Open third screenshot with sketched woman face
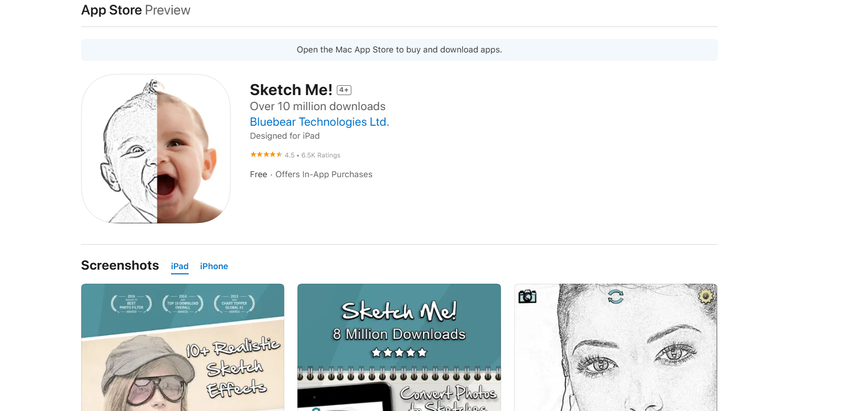Image resolution: width=854 pixels, height=411 pixels. pyautogui.click(x=616, y=347)
